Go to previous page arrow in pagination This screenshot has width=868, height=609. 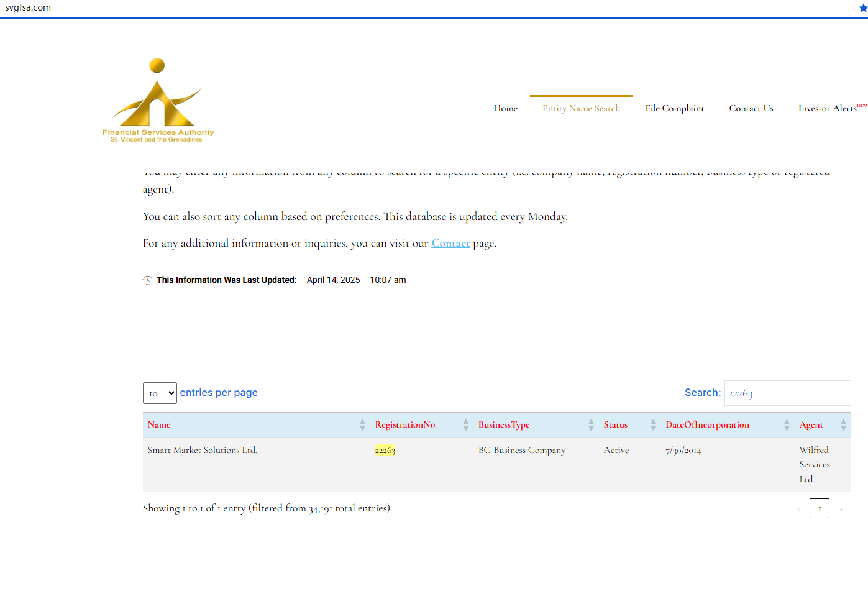pyautogui.click(x=798, y=509)
